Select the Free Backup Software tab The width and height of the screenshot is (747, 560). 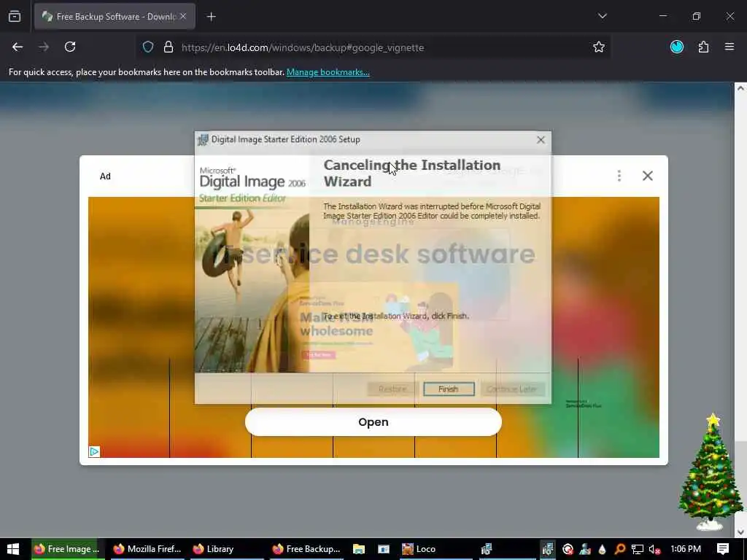coord(115,16)
